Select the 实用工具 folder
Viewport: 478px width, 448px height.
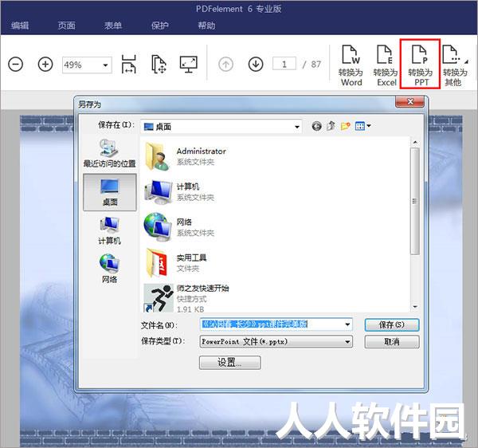click(175, 262)
